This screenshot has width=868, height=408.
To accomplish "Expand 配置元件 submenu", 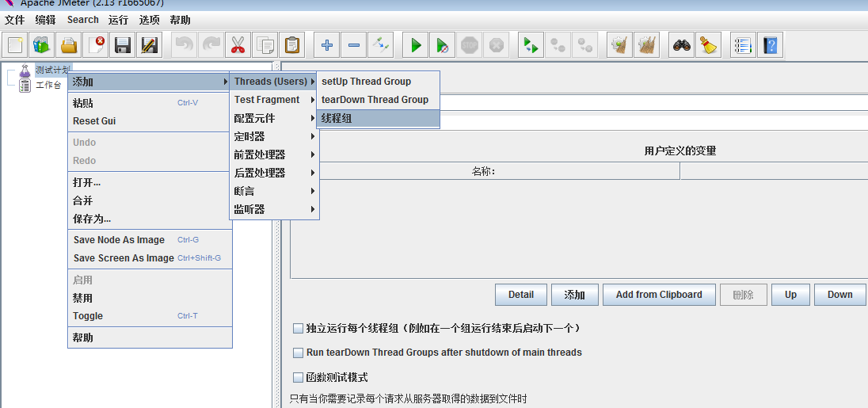I will point(274,119).
